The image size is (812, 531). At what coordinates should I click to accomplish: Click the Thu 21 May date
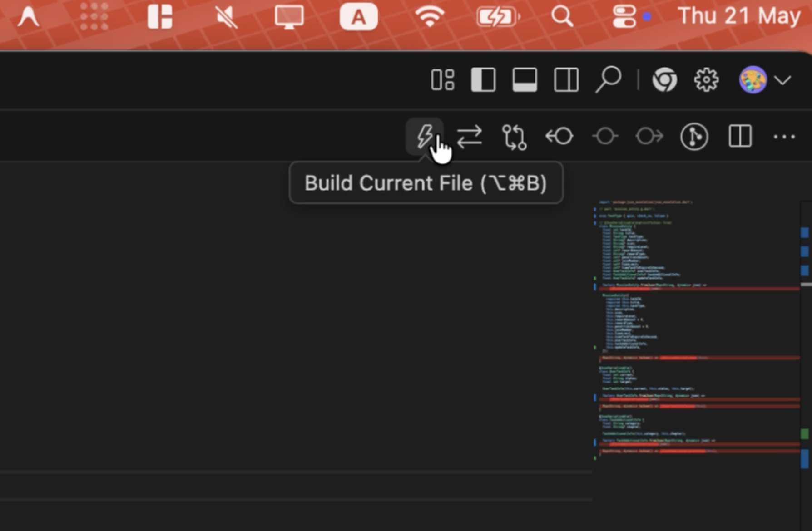tap(739, 16)
